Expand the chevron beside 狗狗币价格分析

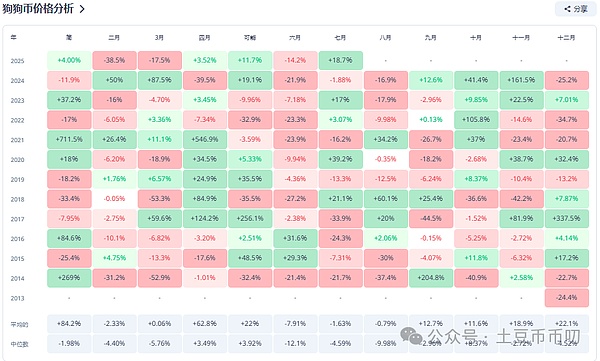pyautogui.click(x=82, y=9)
